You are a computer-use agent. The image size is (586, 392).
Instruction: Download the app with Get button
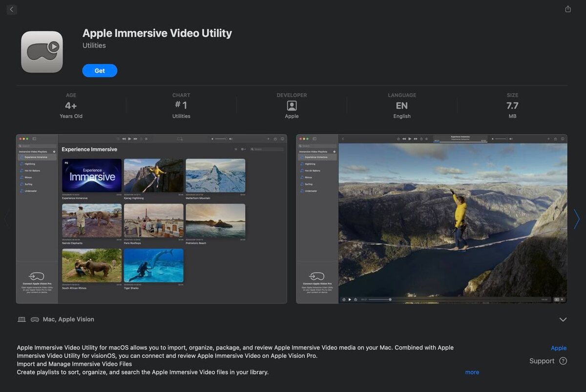[x=100, y=71]
